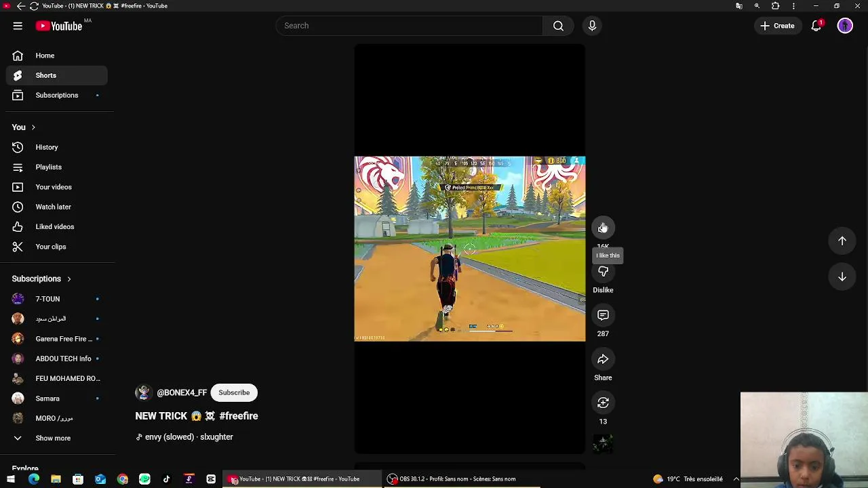Select Shorts in sidebar
This screenshot has height=488, width=868.
[57, 75]
